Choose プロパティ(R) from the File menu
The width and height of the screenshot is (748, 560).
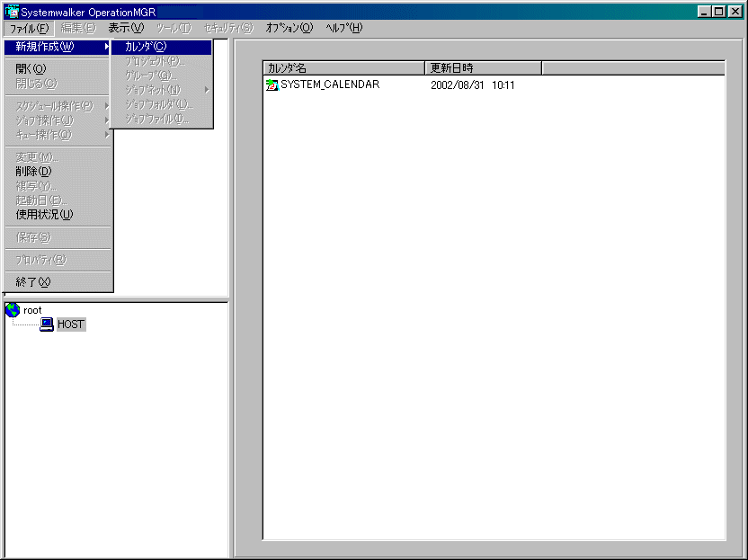[58, 260]
